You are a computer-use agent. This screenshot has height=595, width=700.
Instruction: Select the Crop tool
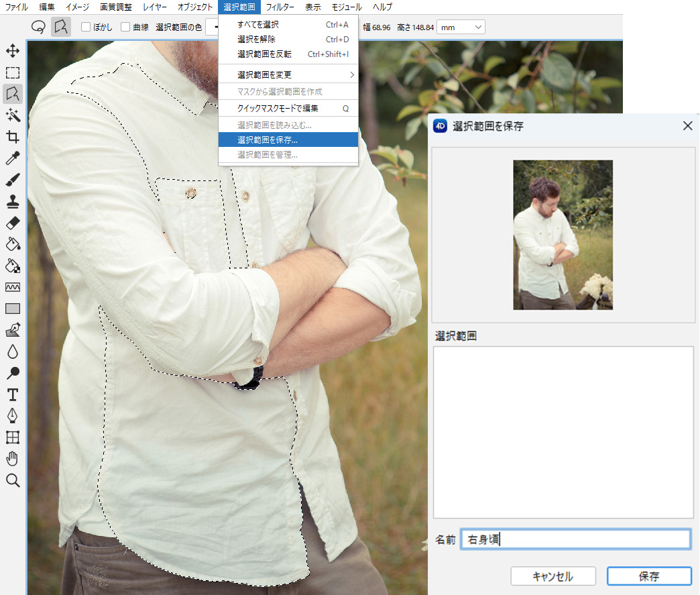coord(13,137)
